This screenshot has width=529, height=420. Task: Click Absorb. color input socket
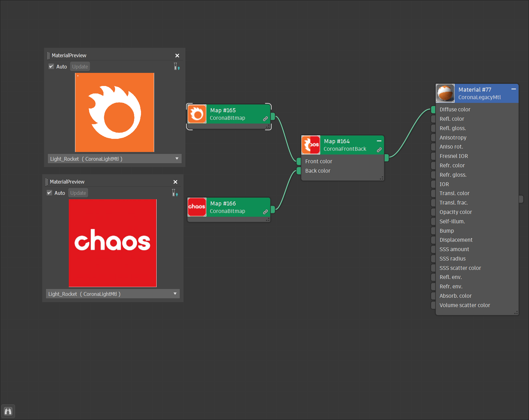(433, 296)
